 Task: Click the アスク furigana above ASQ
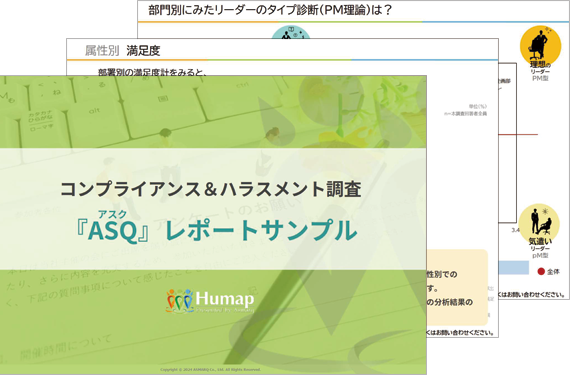coord(112,214)
